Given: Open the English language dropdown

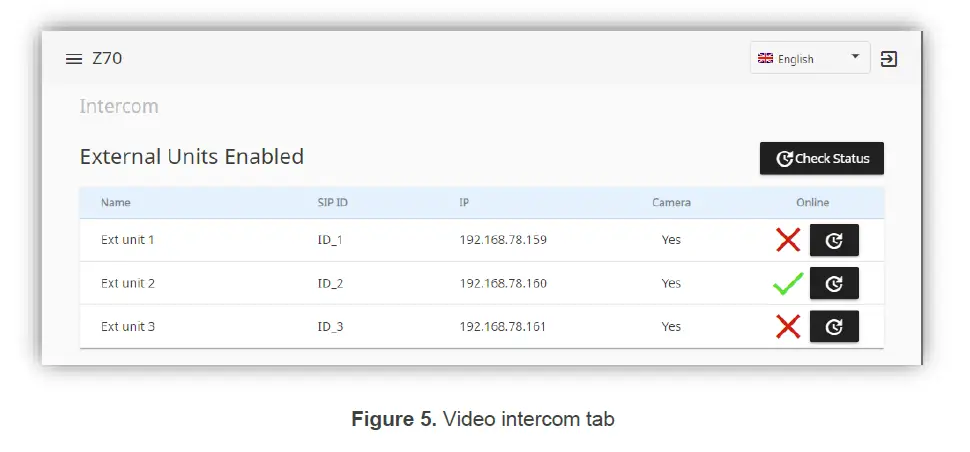Looking at the screenshot, I should pyautogui.click(x=810, y=58).
